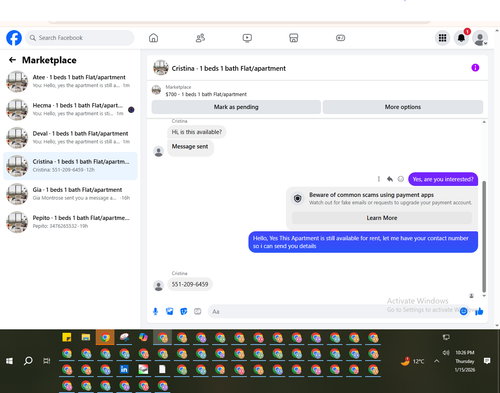Image resolution: width=500 pixels, height=393 pixels.
Task: Open the Windows notification center
Action: click(487, 361)
